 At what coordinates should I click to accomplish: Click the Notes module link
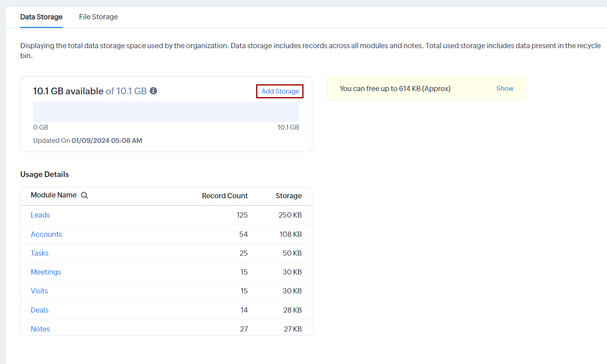click(x=41, y=329)
